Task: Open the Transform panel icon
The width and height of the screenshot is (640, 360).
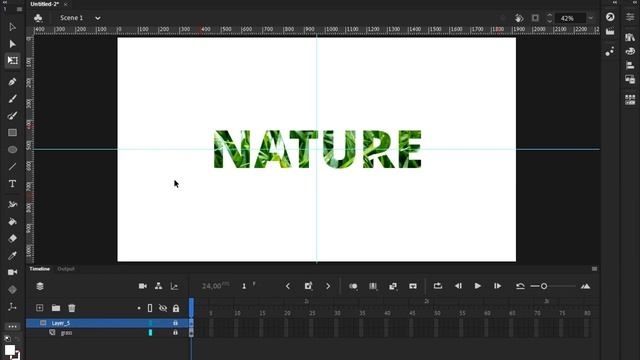Action: coord(630,79)
